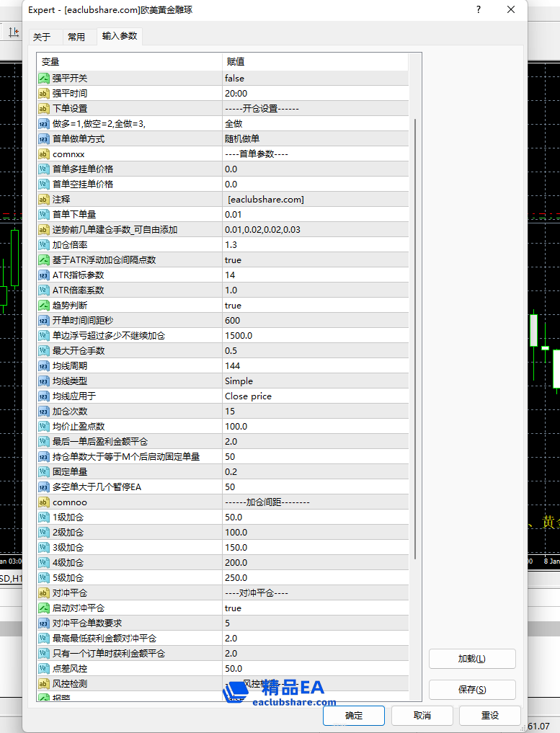Click the 加载(L) button
This screenshot has height=733, width=560.
(472, 659)
